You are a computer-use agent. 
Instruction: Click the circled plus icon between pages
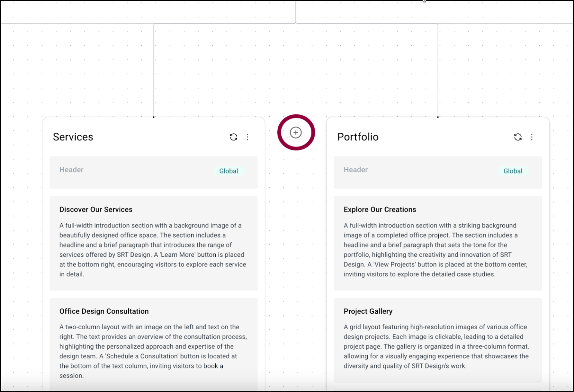tap(296, 133)
